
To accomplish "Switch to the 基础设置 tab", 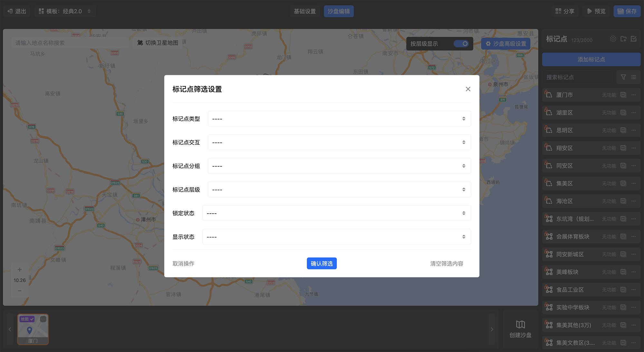I will [305, 11].
